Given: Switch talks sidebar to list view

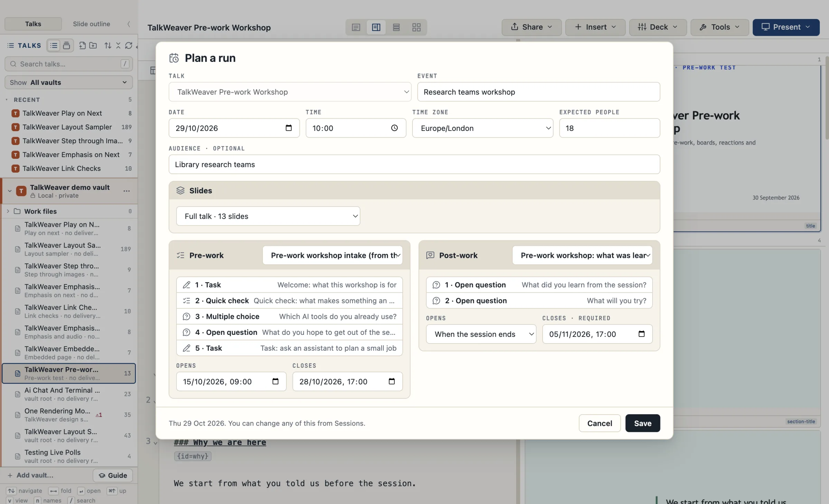Looking at the screenshot, I should pos(54,45).
